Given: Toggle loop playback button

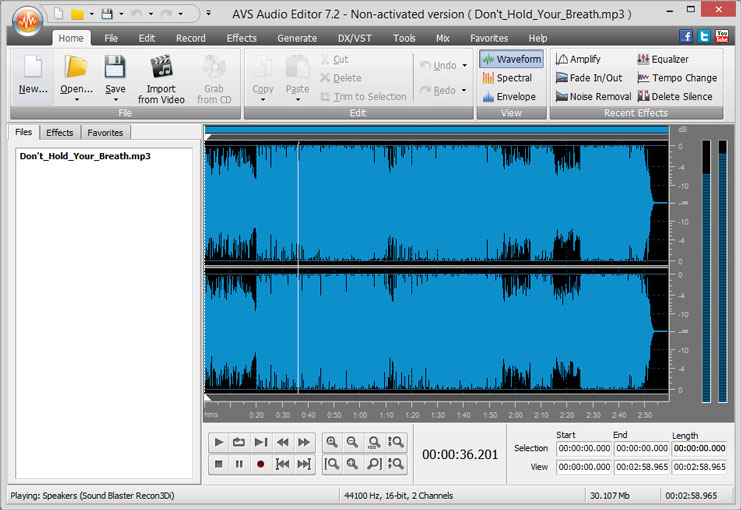Looking at the screenshot, I should click(239, 442).
